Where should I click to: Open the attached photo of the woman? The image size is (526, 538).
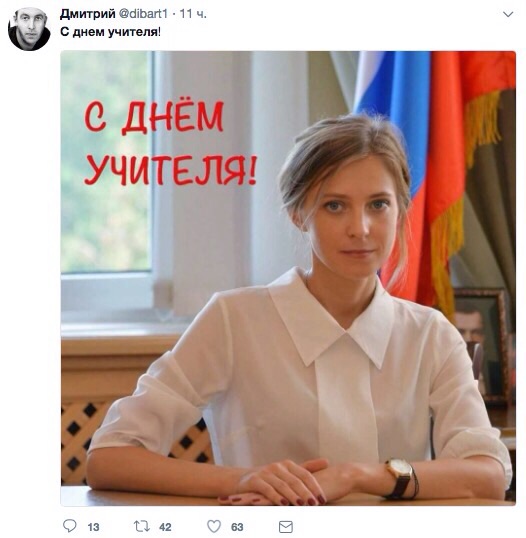288,278
